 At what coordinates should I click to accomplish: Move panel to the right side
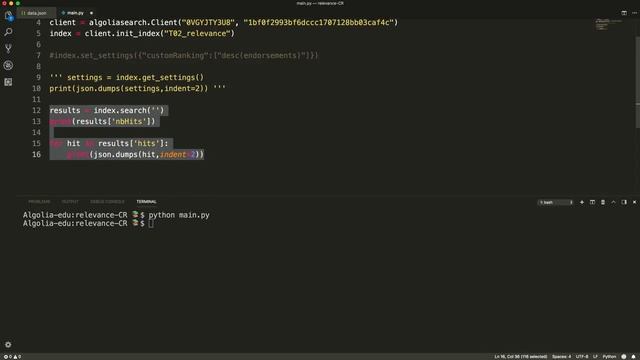[624, 202]
